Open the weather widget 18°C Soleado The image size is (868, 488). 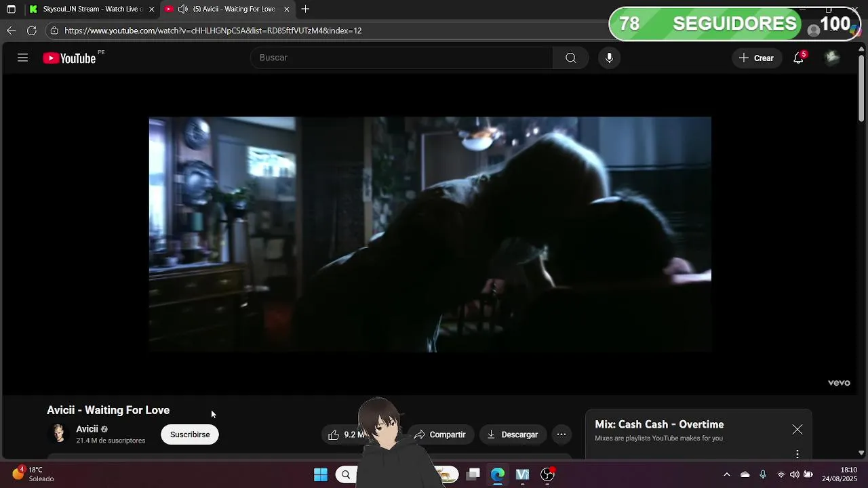pos(34,474)
